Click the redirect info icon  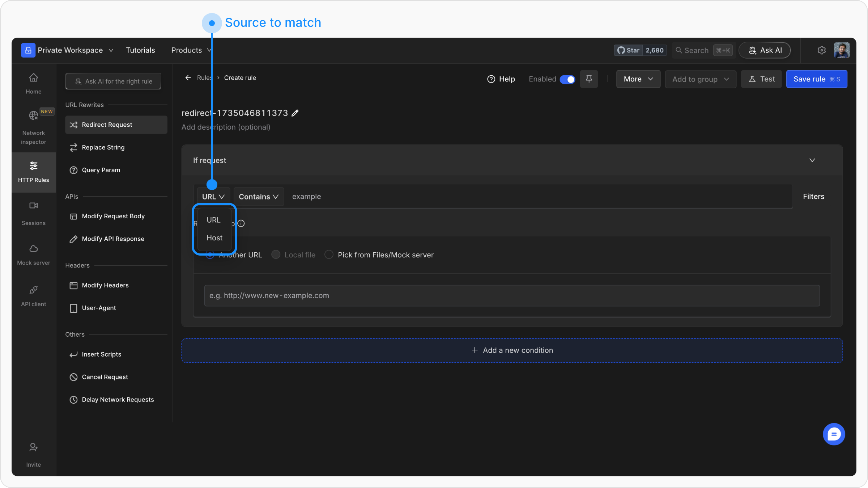coord(241,223)
